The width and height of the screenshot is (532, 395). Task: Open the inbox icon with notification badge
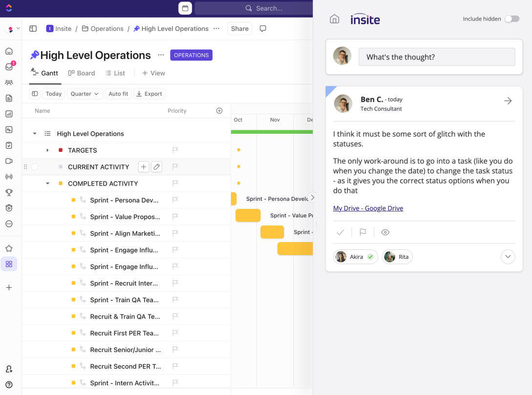(10, 66)
